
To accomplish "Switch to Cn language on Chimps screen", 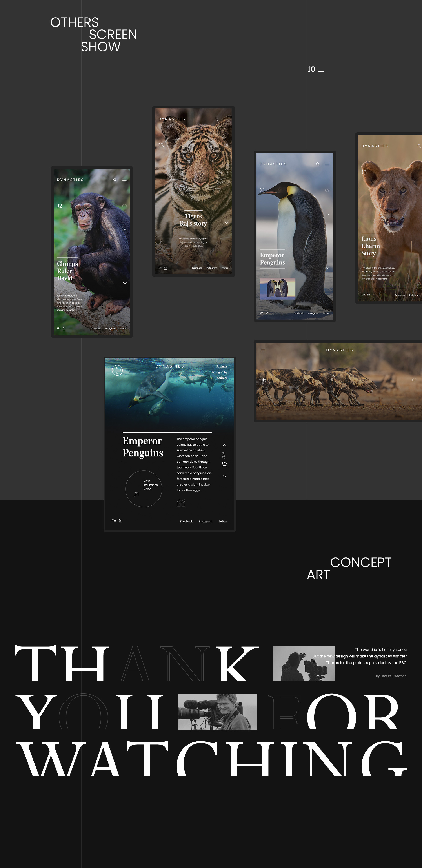I will (59, 328).
